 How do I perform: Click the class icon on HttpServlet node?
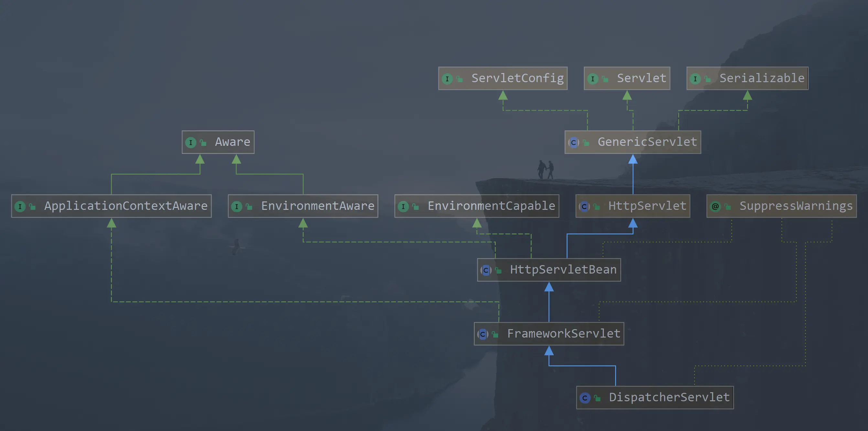coord(585,206)
